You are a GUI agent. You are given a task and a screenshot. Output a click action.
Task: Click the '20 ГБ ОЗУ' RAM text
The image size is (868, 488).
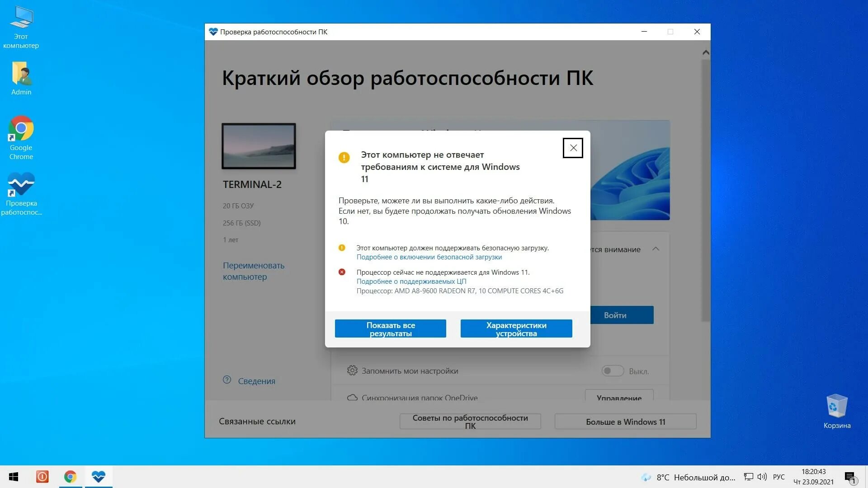pyautogui.click(x=238, y=206)
